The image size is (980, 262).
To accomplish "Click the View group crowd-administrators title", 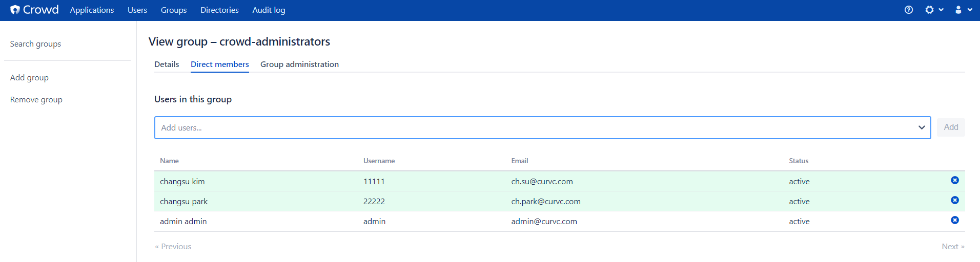I will coord(239,41).
